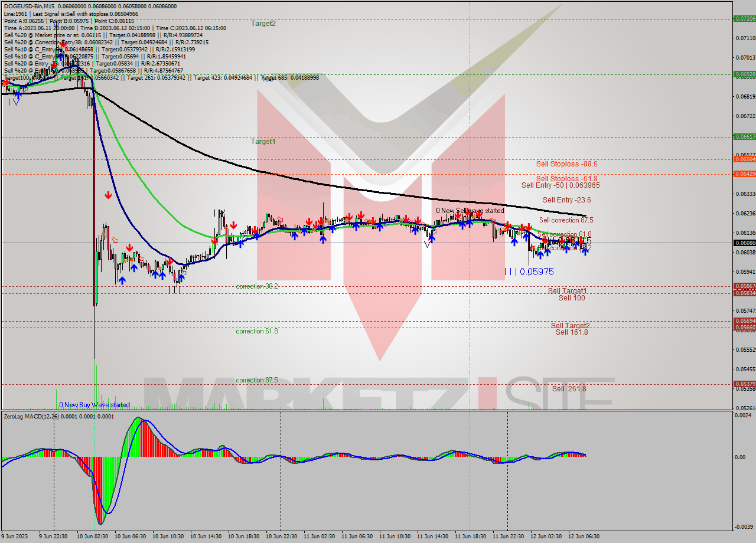The image size is (756, 543).
Task: Click the green 0.06617 price tag on axis
Action: (x=744, y=136)
